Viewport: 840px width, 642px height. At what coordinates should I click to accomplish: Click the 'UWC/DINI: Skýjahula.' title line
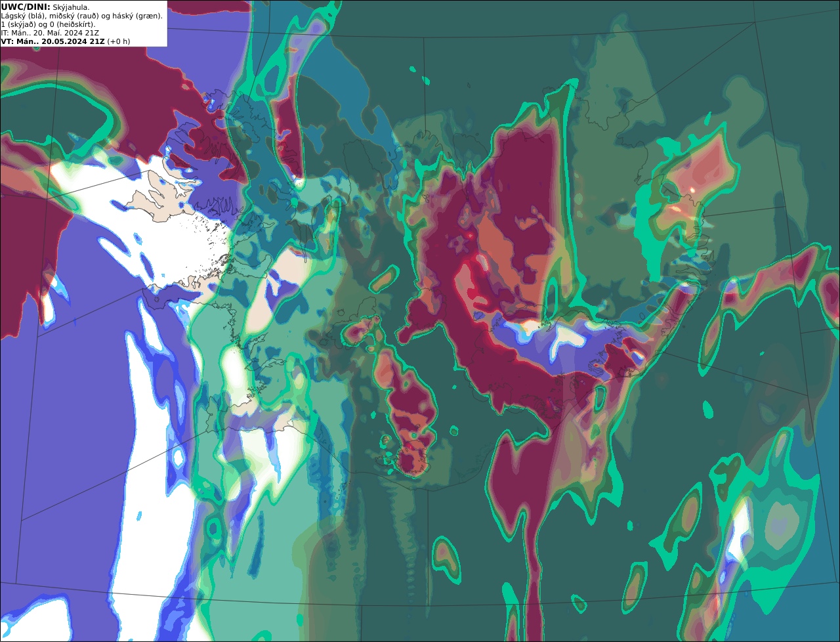tap(45, 7)
